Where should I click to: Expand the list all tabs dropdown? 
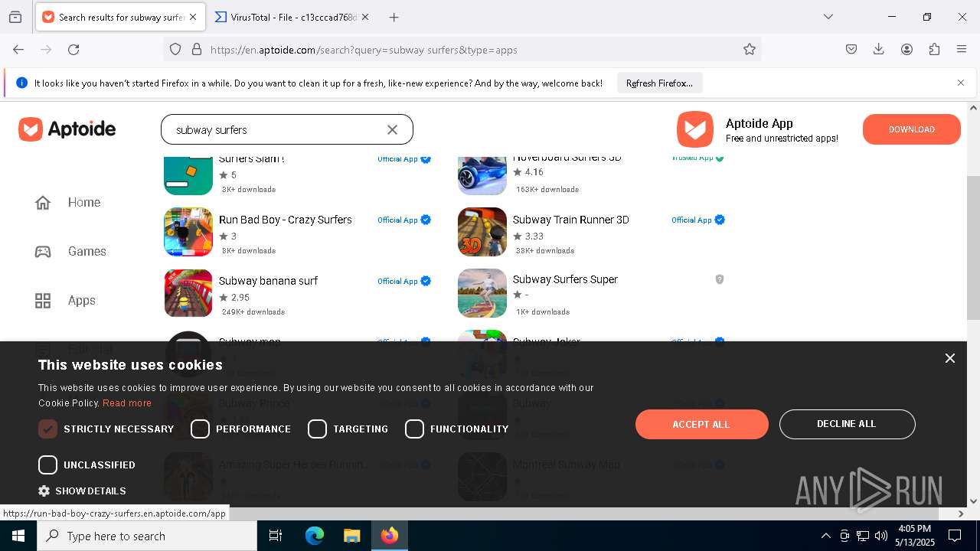pyautogui.click(x=828, y=17)
